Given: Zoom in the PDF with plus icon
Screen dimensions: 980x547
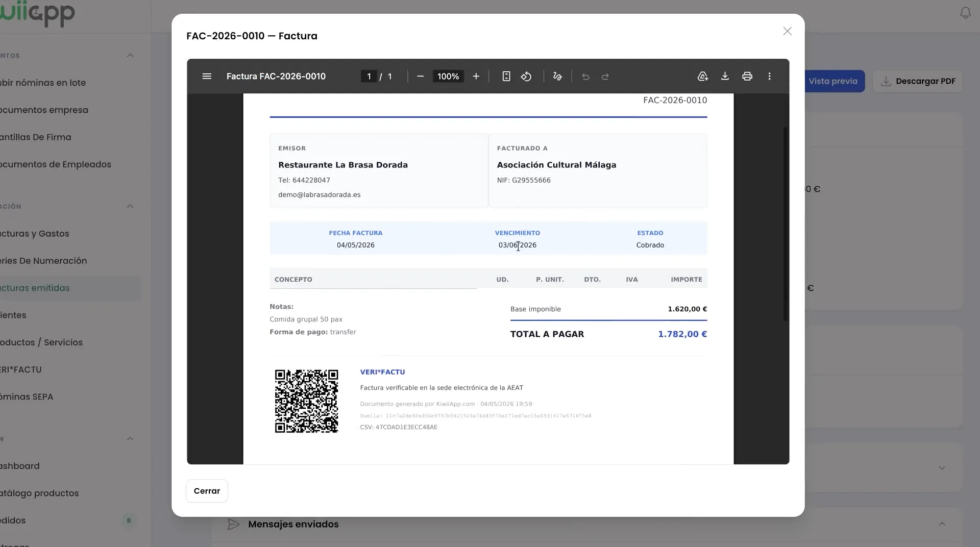Looking at the screenshot, I should [476, 77].
